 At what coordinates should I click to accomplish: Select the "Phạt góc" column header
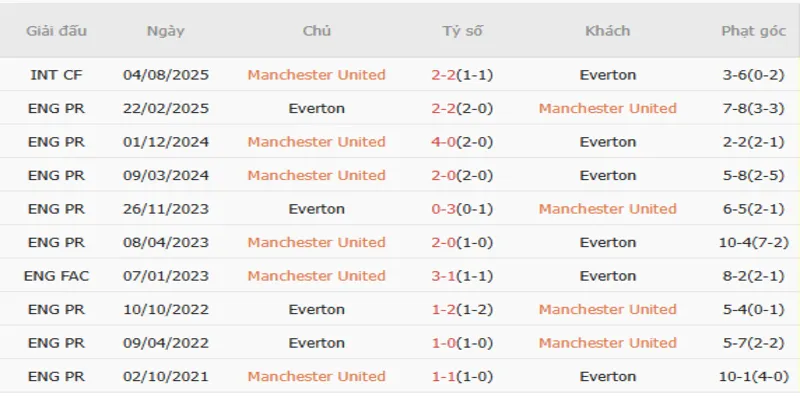753,31
